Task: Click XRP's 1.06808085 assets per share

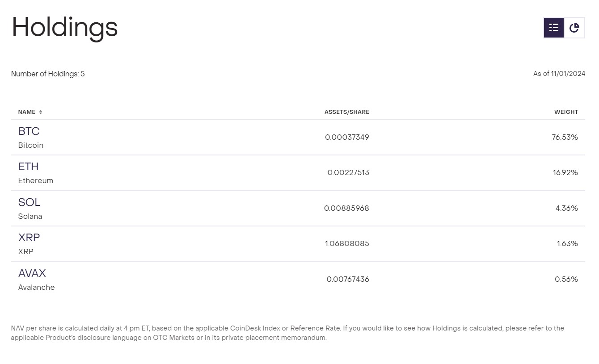Action: 347,243
